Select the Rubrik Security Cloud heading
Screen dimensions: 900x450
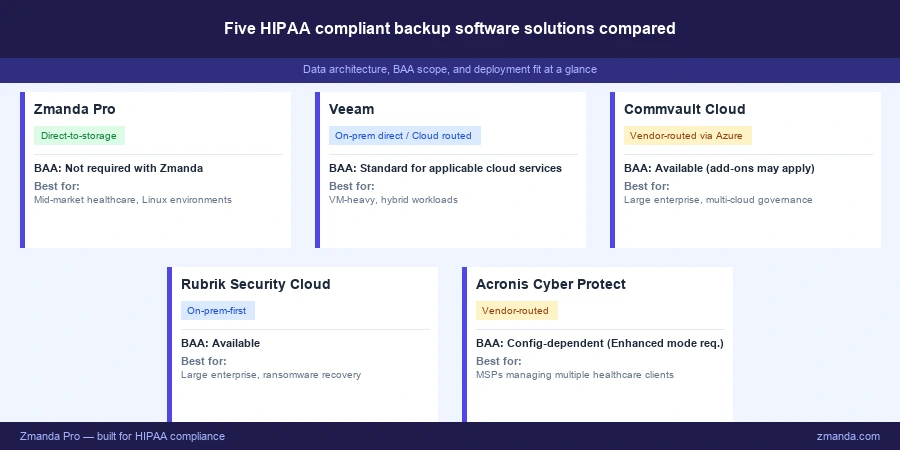coord(255,284)
